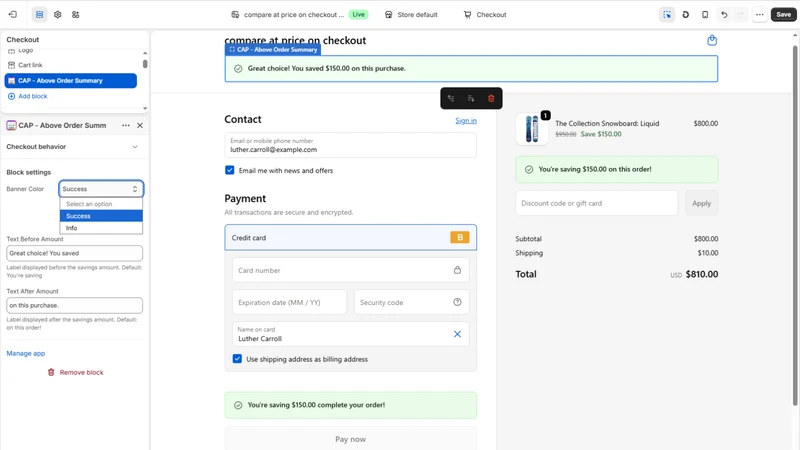
Task: Open the CAP block options ellipsis menu
Action: 126,126
